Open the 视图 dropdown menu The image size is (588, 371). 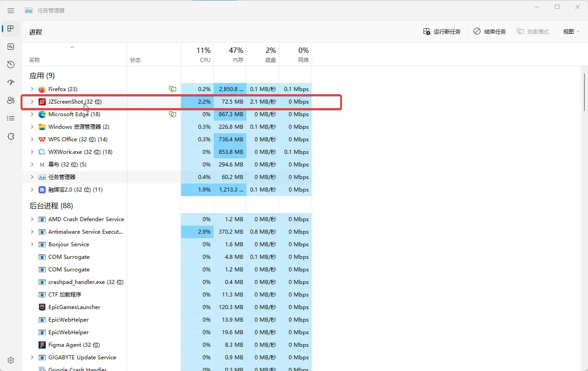(571, 32)
